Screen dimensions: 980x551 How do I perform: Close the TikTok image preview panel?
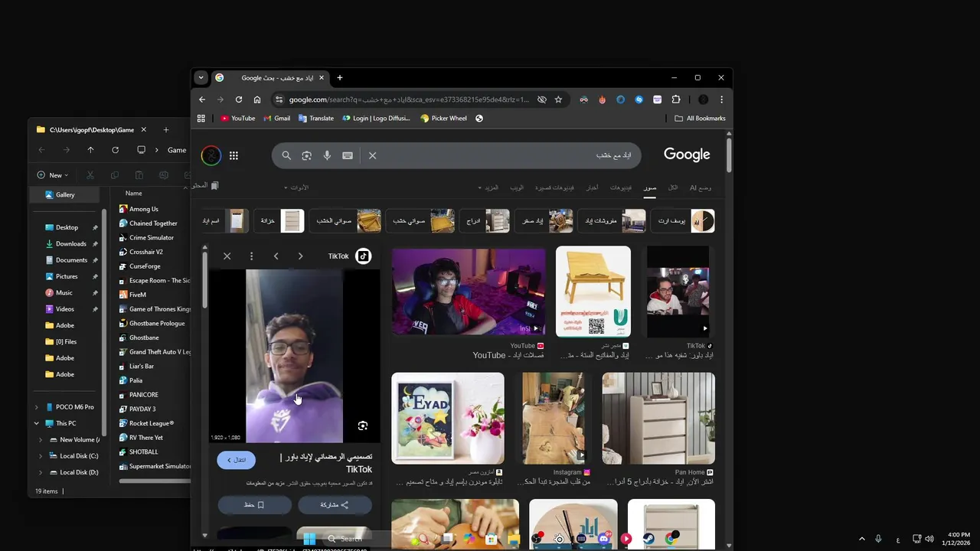(227, 256)
